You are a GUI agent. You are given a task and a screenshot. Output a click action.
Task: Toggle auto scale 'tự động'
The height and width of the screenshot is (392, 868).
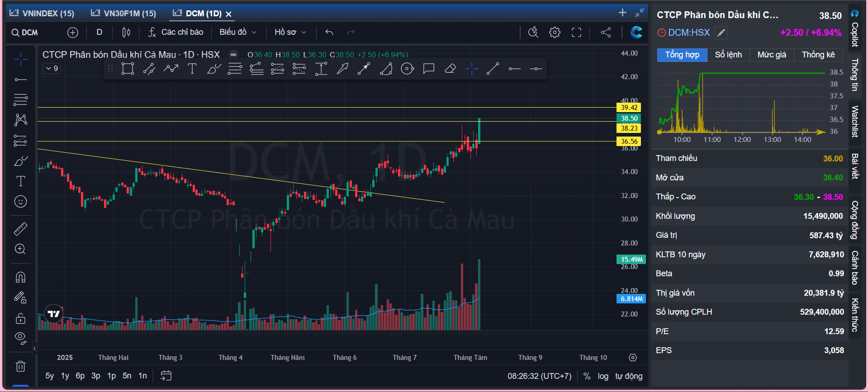(629, 376)
